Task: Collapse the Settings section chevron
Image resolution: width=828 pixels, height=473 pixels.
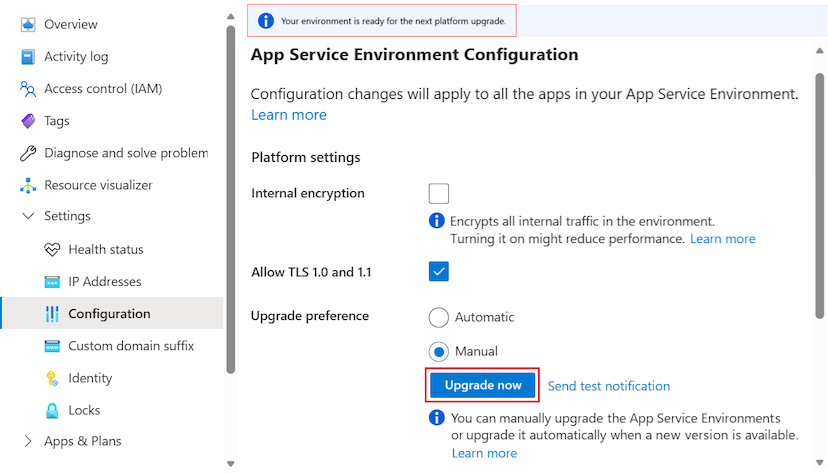Action: pyautogui.click(x=28, y=216)
